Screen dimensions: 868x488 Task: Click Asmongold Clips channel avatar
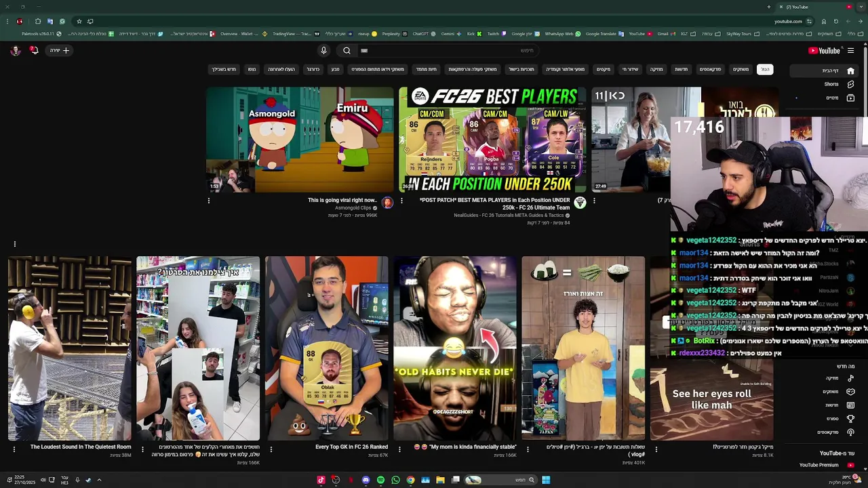pos(387,203)
